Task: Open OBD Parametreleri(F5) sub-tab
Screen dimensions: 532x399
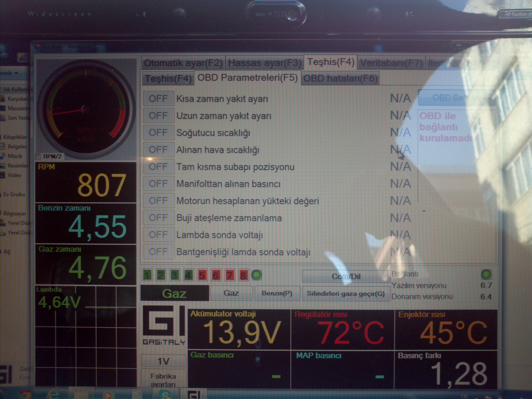Action: [x=247, y=78]
